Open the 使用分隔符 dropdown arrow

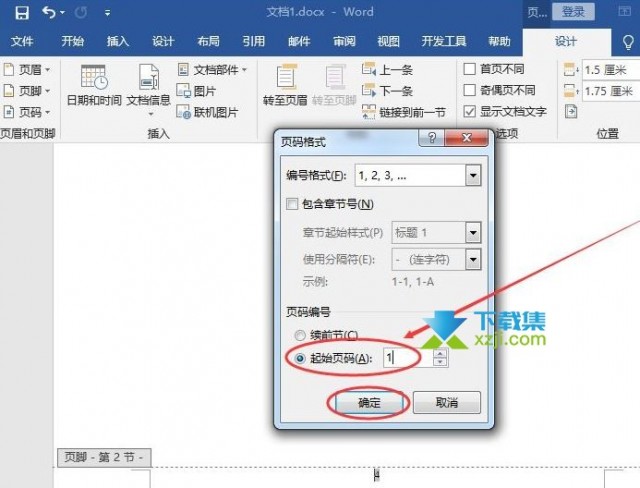pos(473,260)
